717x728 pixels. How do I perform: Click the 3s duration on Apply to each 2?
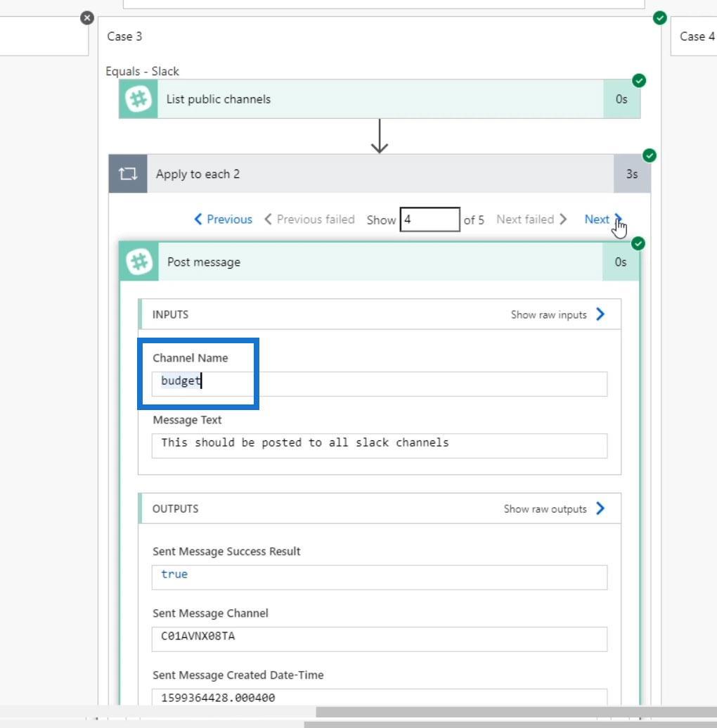632,174
